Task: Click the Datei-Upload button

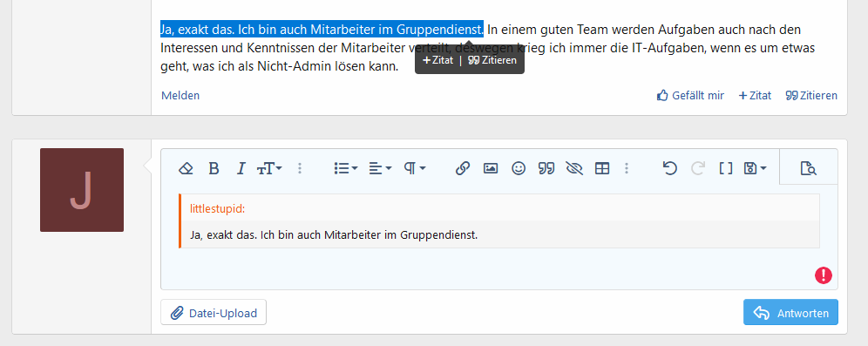Action: pyautogui.click(x=214, y=312)
